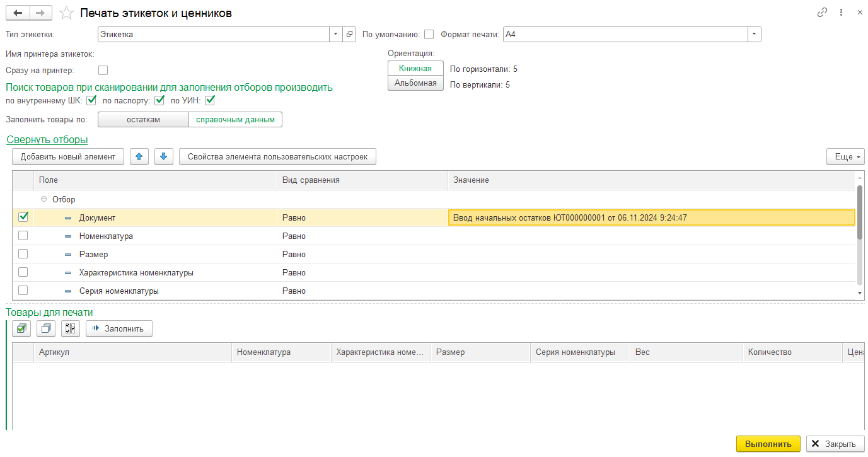The image size is (868, 457).
Task: Enable the Номенклатура filter checkbox
Action: [x=23, y=236]
